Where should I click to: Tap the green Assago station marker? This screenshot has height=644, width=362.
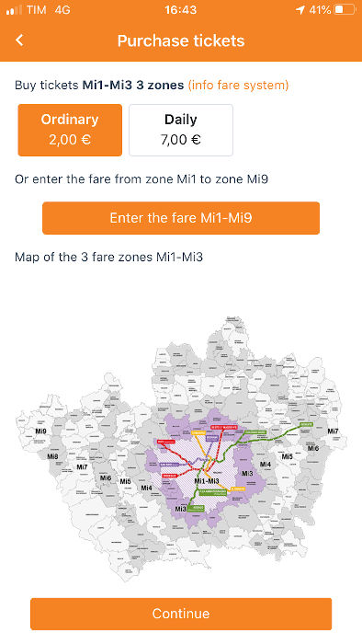click(x=195, y=508)
